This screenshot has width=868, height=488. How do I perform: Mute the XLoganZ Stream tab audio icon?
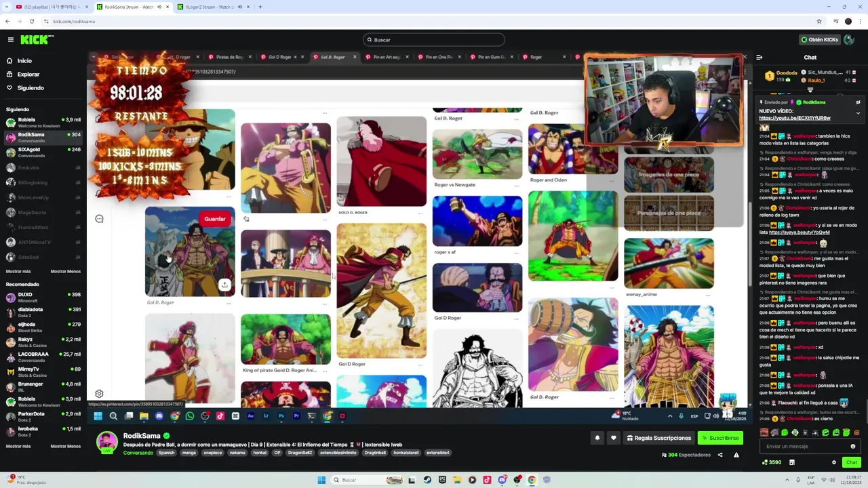coord(240,7)
